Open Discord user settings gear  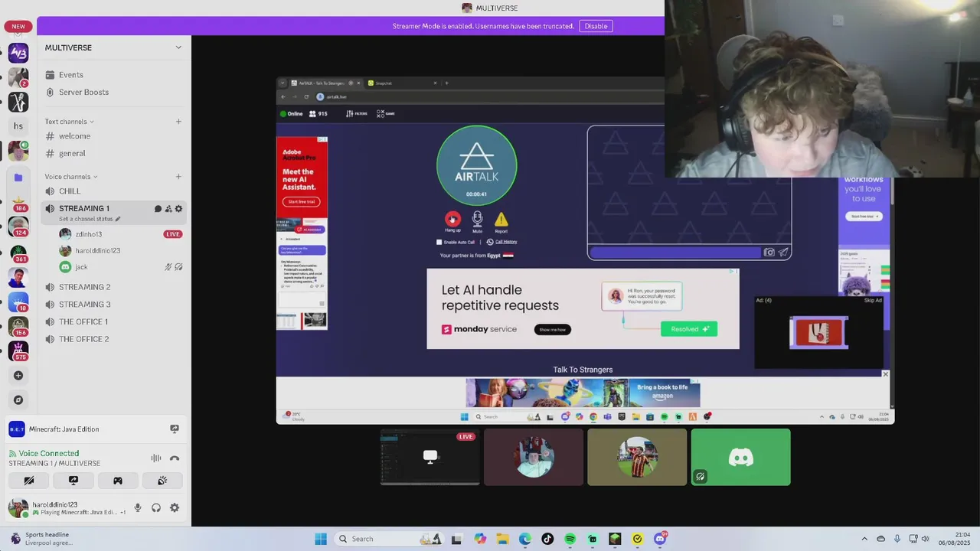(175, 507)
